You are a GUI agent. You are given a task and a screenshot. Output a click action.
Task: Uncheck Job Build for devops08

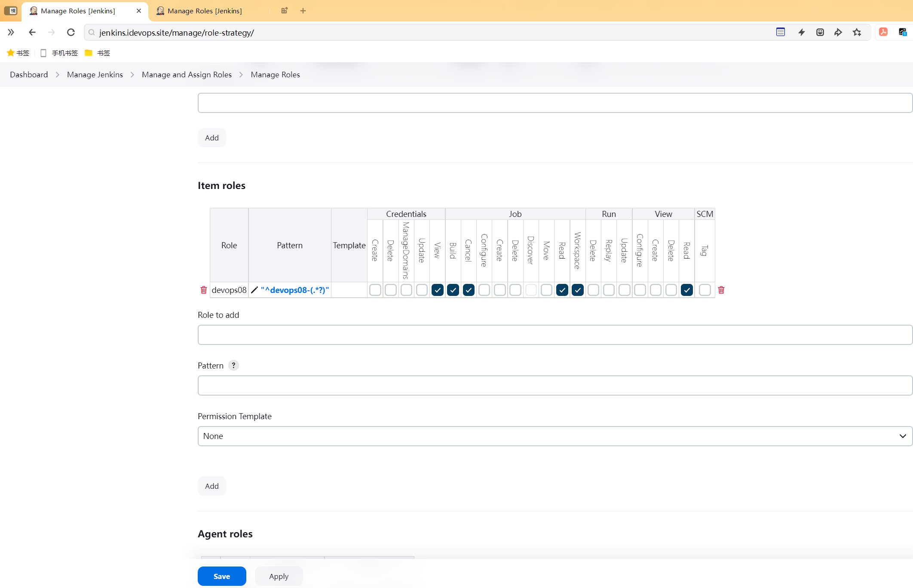point(453,290)
